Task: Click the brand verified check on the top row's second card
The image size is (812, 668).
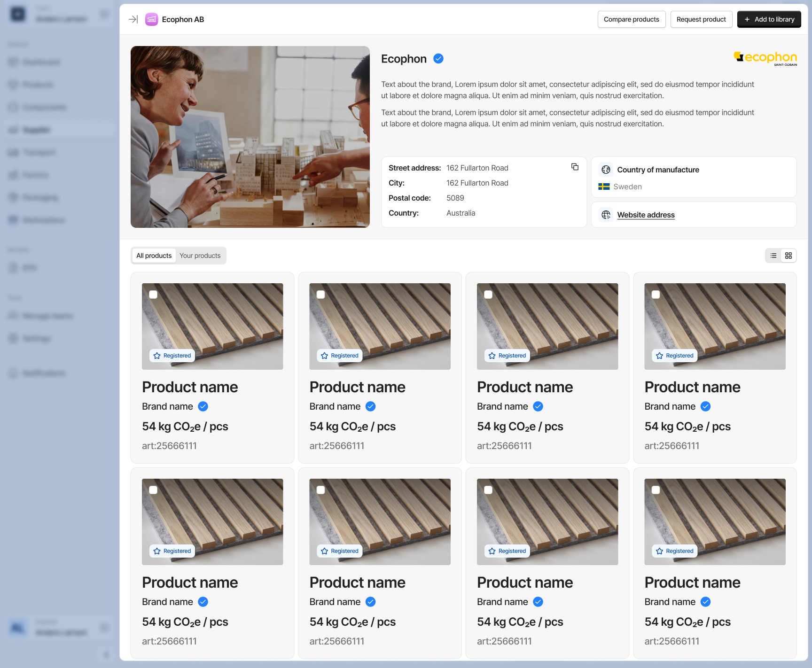Action: [371, 406]
